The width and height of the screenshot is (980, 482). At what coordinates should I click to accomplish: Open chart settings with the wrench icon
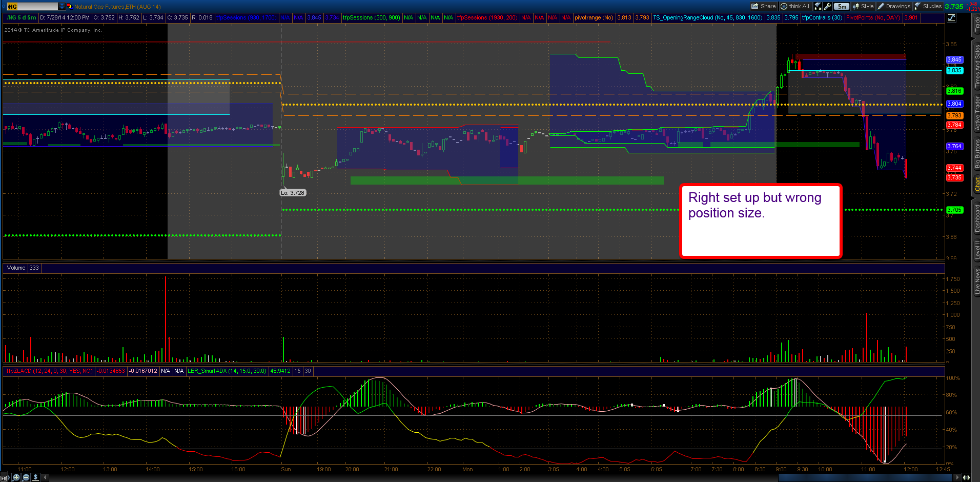pyautogui.click(x=827, y=7)
